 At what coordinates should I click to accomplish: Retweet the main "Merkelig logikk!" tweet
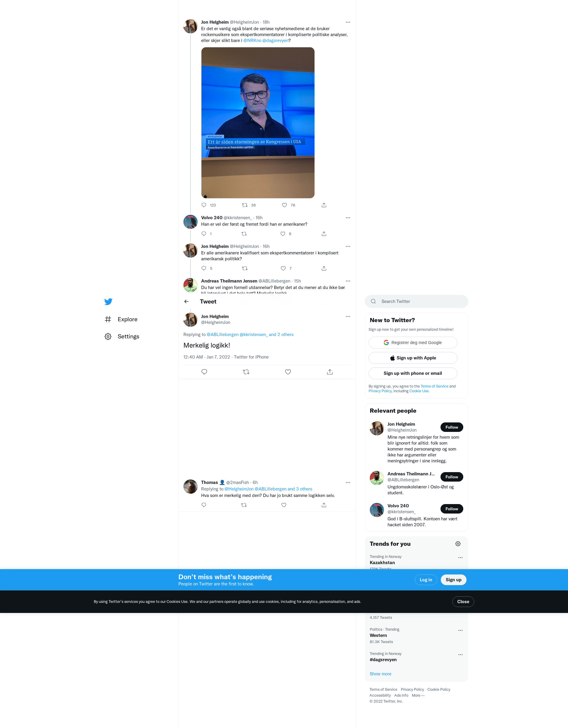[x=246, y=372]
